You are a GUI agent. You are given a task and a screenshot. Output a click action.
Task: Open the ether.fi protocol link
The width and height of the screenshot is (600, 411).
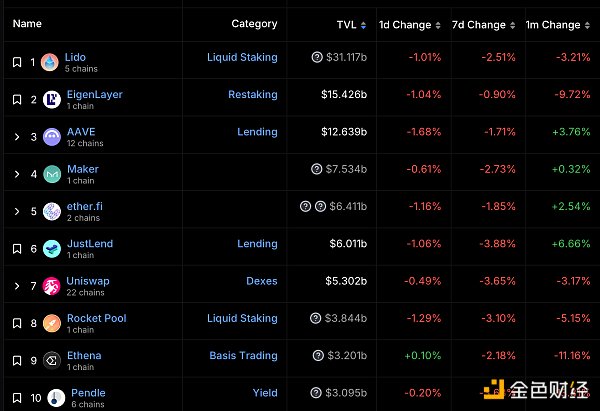[84, 206]
